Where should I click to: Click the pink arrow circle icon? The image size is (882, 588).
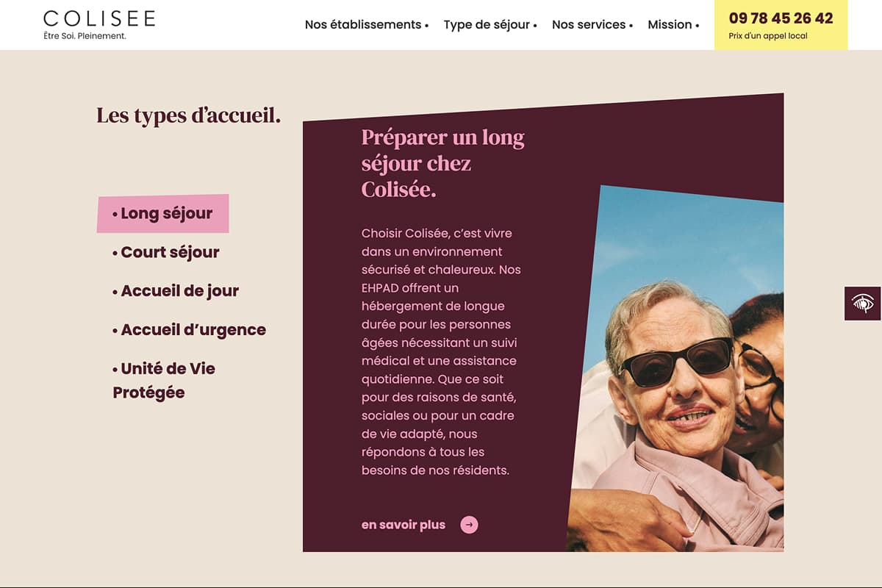pyautogui.click(x=469, y=525)
